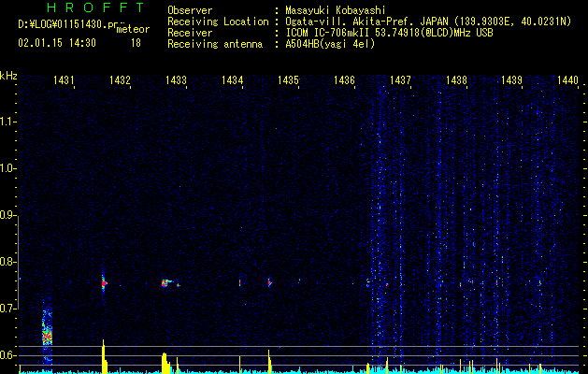Click the 1440 time axis marker
This screenshot has width=588, height=374.
point(567,79)
